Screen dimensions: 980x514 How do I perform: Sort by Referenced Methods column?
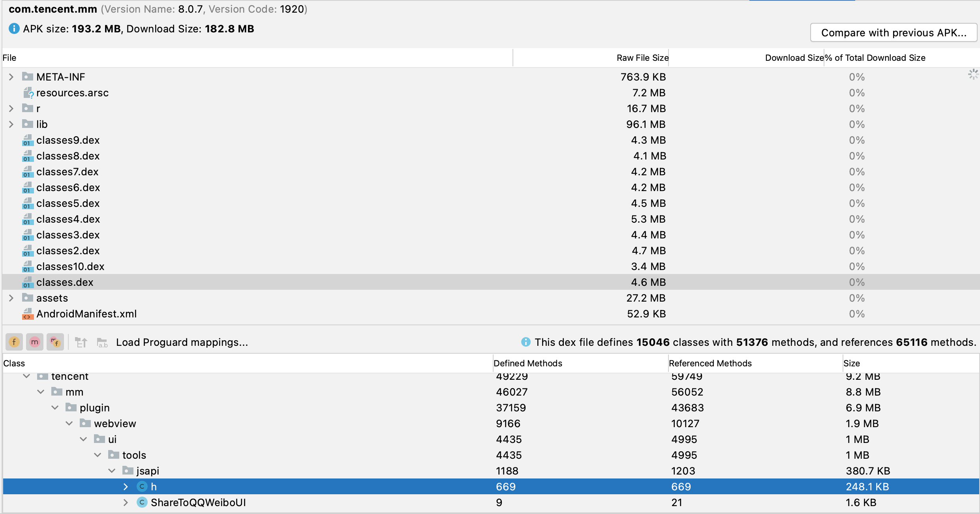[755, 363]
